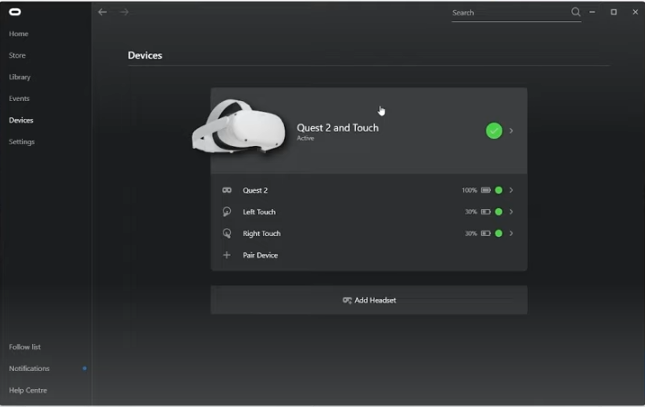Click the Right Touch 30% battery text

tap(471, 233)
